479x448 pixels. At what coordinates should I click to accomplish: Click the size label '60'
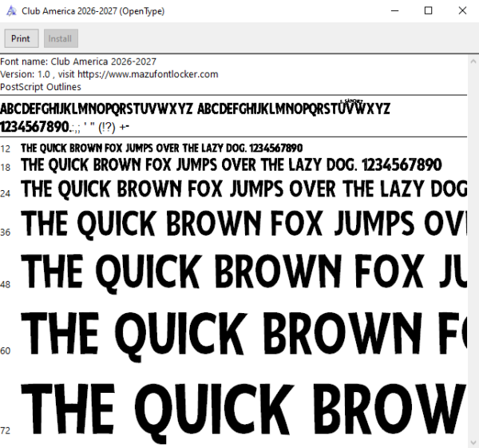click(x=6, y=351)
